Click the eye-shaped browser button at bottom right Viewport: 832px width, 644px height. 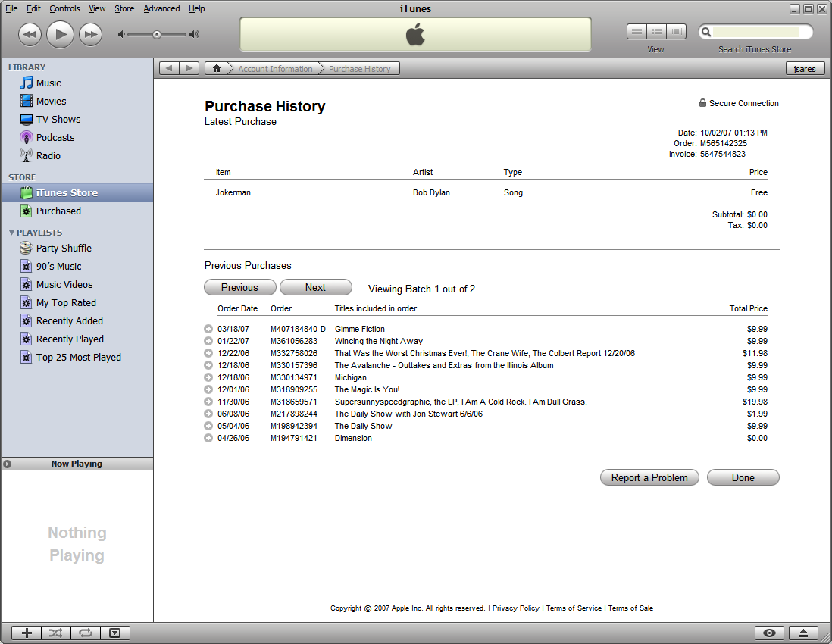coord(769,633)
